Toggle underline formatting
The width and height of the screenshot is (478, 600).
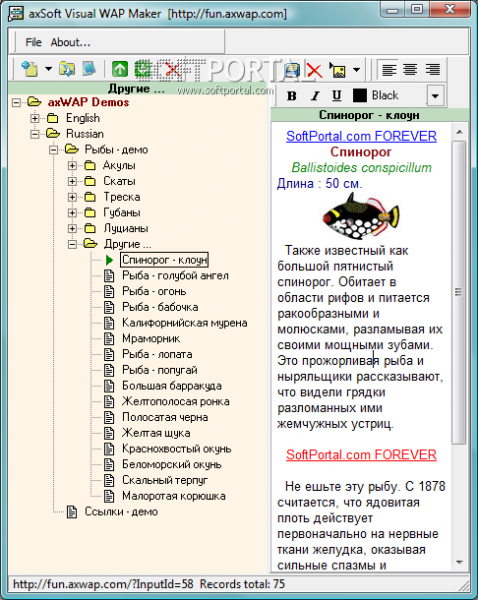pyautogui.click(x=337, y=96)
